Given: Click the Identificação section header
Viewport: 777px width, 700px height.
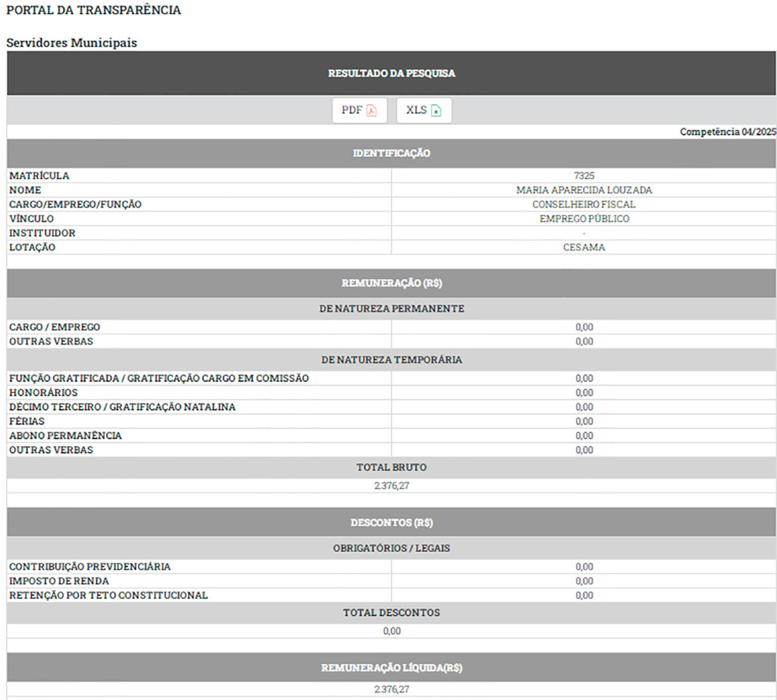Looking at the screenshot, I should (x=392, y=153).
